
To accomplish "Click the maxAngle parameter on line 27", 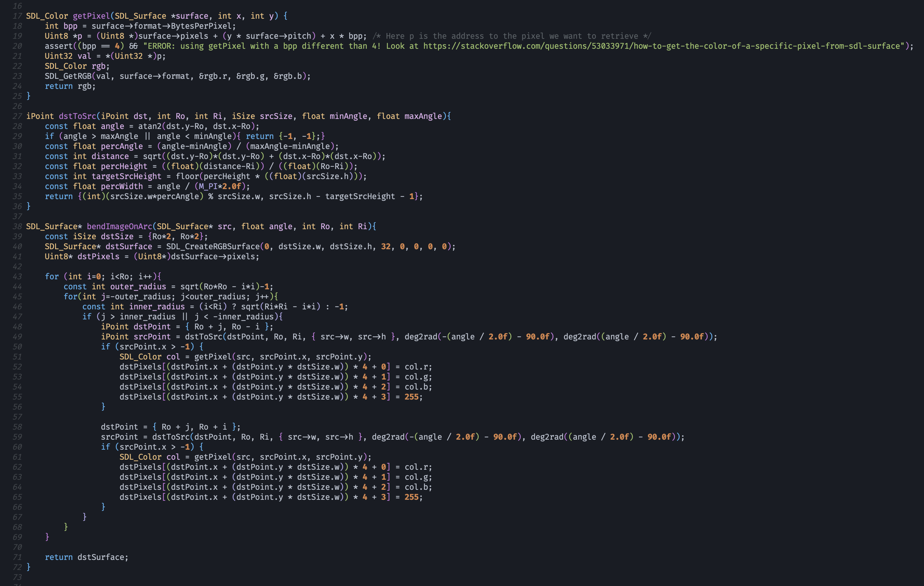I will (423, 116).
